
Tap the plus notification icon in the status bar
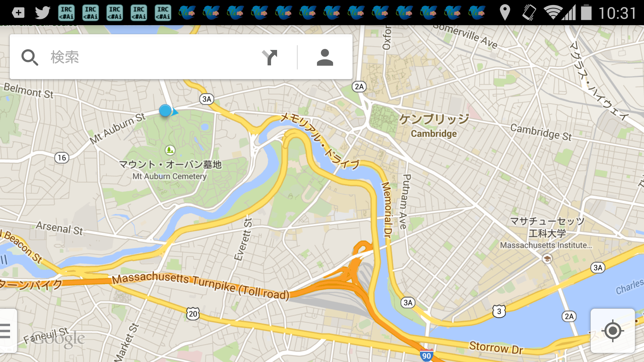tap(18, 13)
